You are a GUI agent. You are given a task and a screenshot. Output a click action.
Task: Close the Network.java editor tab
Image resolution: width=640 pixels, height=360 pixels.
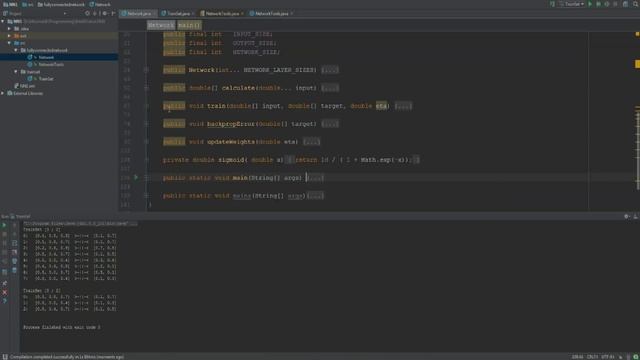click(154, 13)
